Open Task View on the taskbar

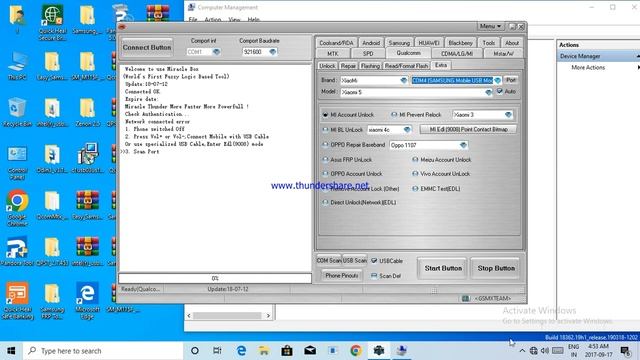point(217,351)
